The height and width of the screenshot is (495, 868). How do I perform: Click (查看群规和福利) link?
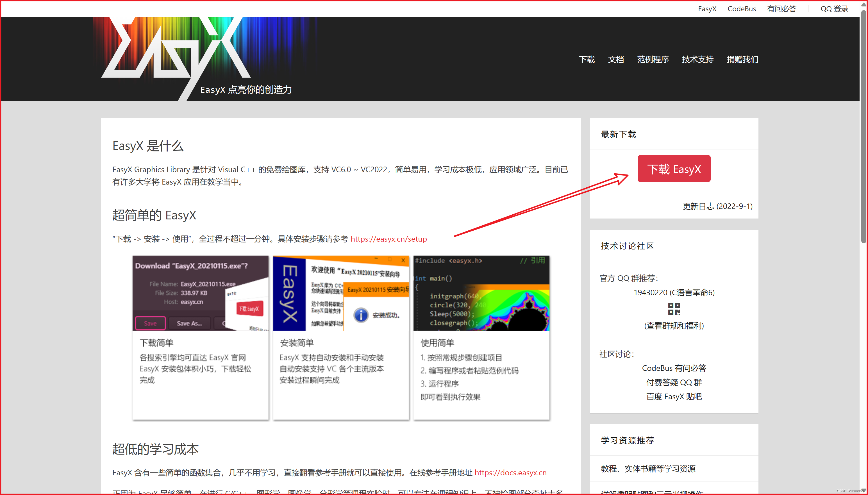coord(674,326)
